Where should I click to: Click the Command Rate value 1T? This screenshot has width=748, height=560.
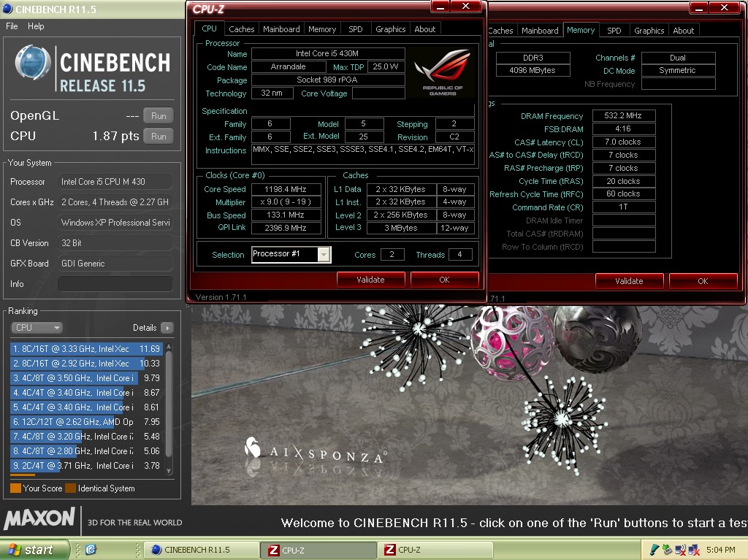click(624, 207)
